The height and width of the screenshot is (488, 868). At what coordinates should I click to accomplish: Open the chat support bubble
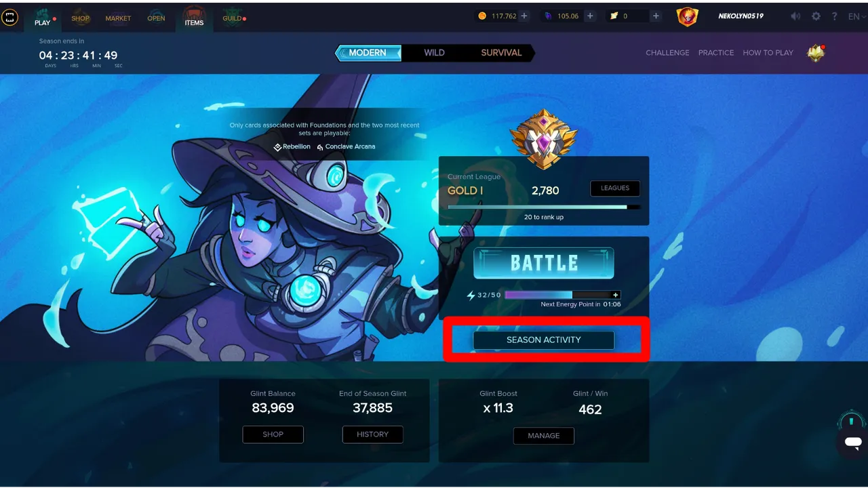coord(853,443)
